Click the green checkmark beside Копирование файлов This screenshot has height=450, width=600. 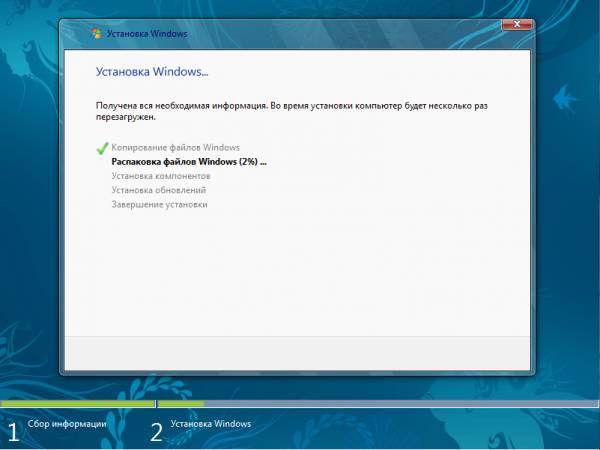click(102, 148)
